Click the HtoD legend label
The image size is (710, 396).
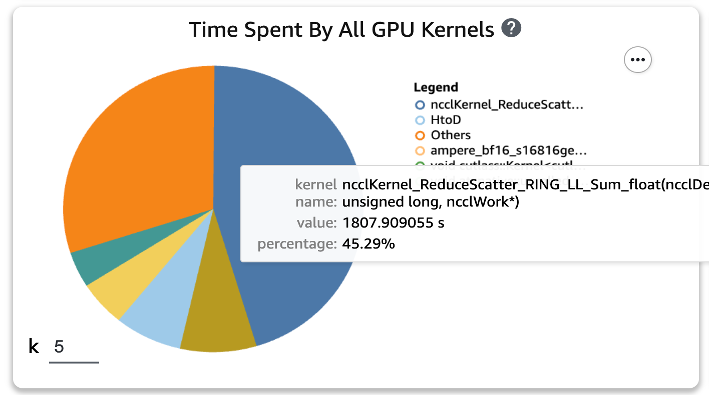tap(446, 120)
